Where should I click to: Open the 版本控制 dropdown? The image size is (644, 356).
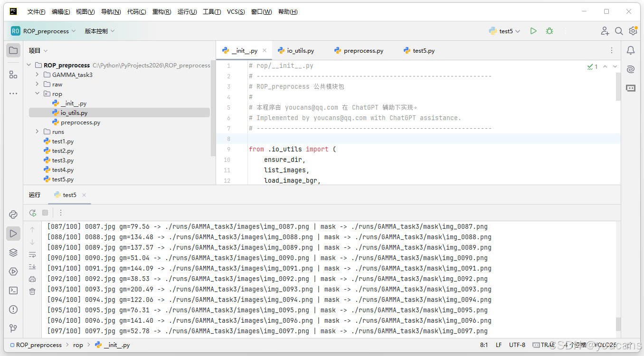(100, 31)
